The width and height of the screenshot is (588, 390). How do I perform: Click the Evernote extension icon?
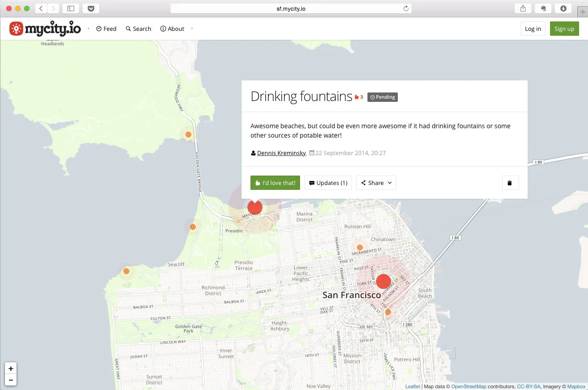(543, 8)
